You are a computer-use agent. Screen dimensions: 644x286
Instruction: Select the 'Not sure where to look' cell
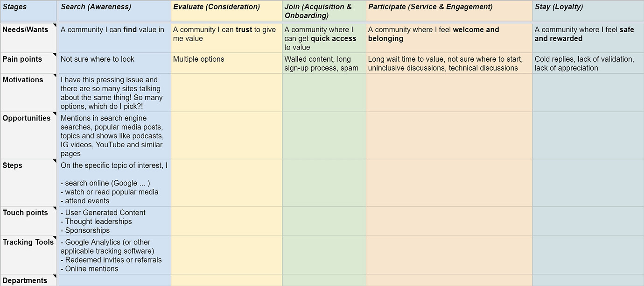click(114, 63)
